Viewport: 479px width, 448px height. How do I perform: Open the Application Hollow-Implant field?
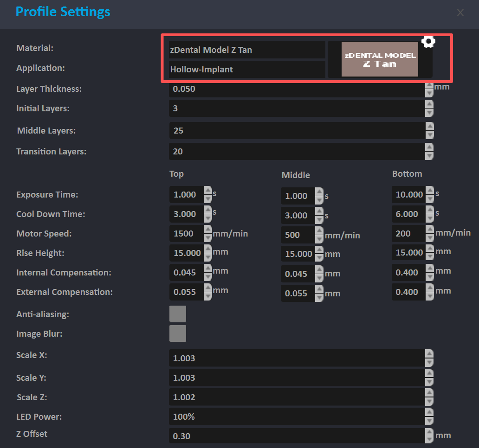coord(246,70)
